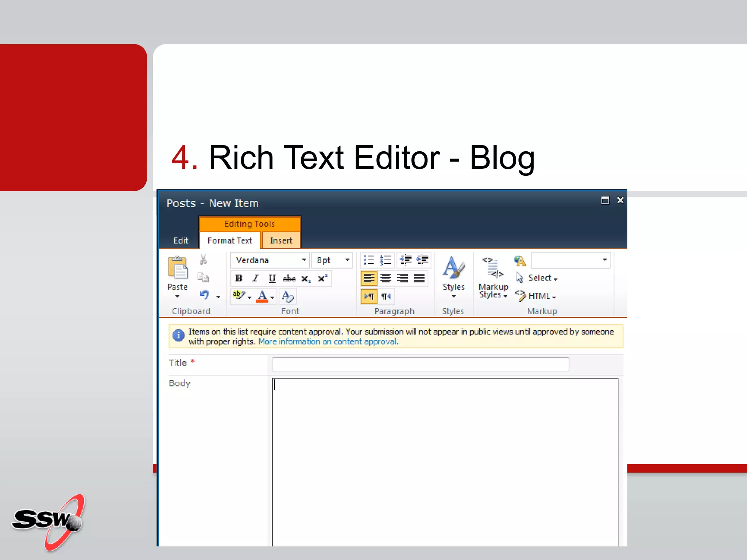Open the Styles gallery
Image resolution: width=747 pixels, height=560 pixels.
point(453,276)
